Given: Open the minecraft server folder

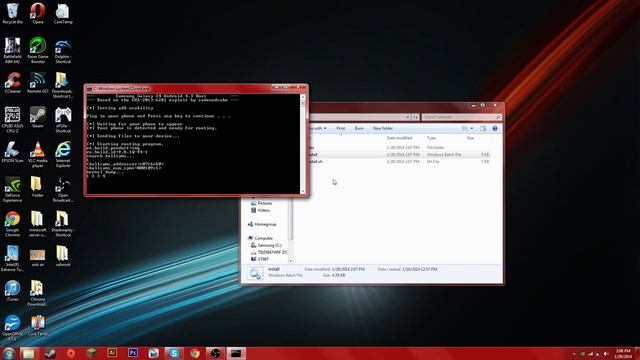Looking at the screenshot, I should (38, 224).
